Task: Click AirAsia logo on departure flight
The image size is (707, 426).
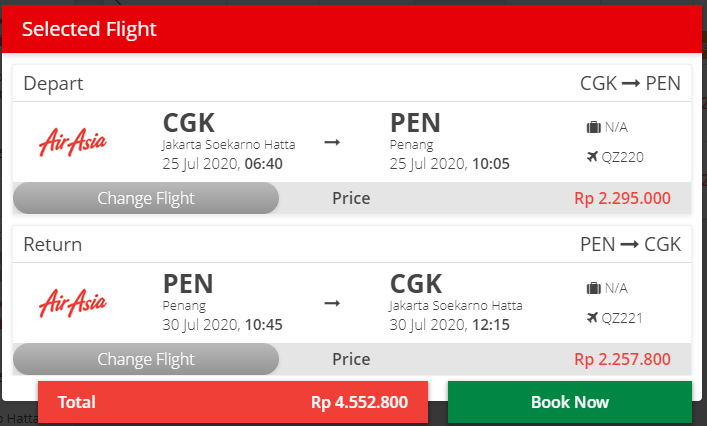Action: click(x=73, y=141)
